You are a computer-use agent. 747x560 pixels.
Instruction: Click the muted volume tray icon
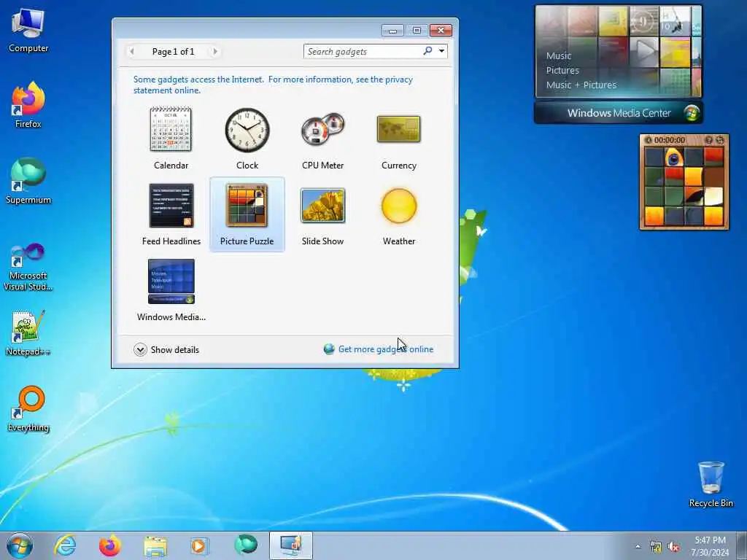pyautogui.click(x=673, y=547)
